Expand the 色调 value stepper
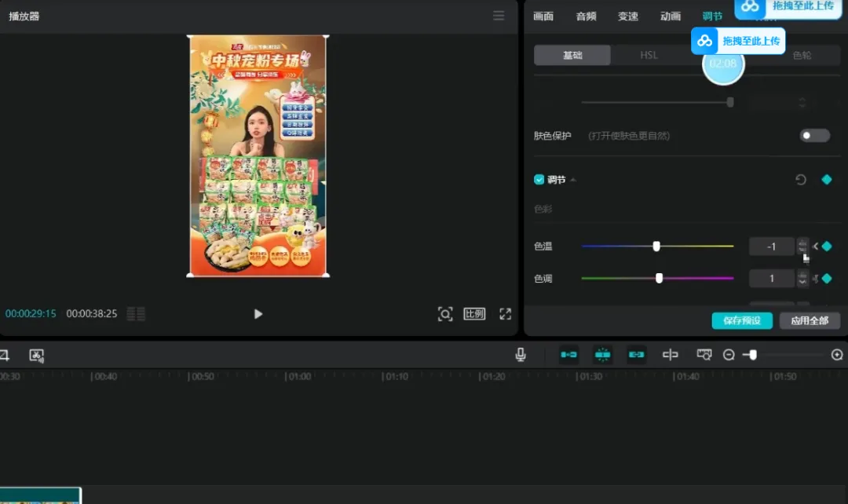Screen dimensions: 848x504 [x=802, y=278]
